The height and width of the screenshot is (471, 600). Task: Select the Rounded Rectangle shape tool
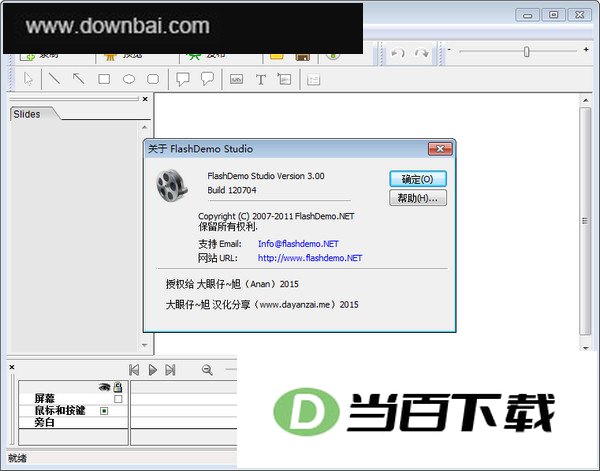[153, 79]
